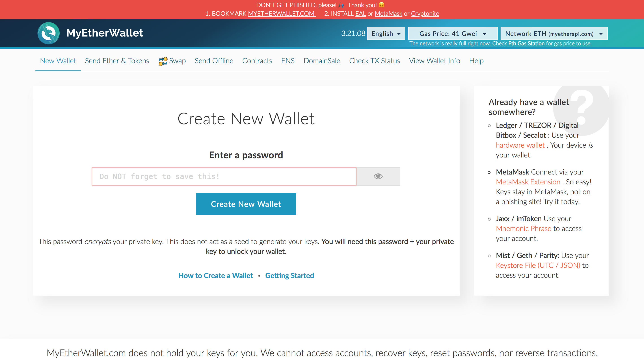The image size is (644, 358).
Task: Click the Create New Wallet button
Action: click(246, 204)
